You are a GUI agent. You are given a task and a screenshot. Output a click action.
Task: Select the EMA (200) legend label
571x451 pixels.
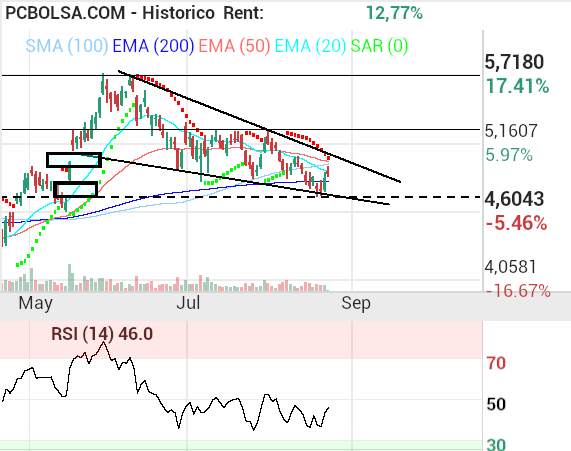click(153, 46)
